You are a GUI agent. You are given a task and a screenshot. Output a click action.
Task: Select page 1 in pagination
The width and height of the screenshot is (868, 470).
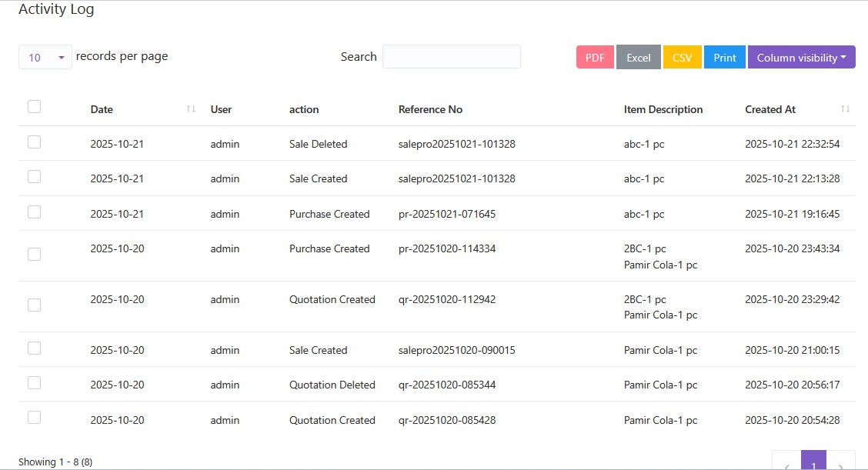[x=813, y=462]
